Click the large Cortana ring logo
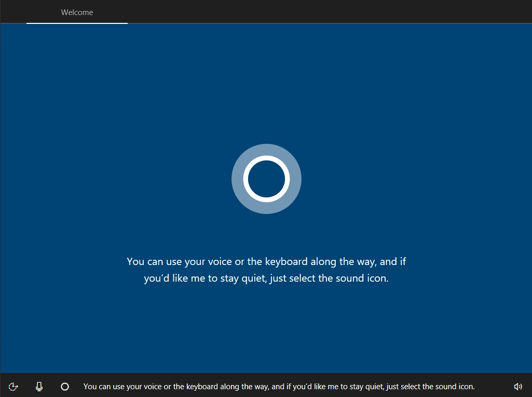Viewport: 532px width, 397px height. [x=266, y=179]
